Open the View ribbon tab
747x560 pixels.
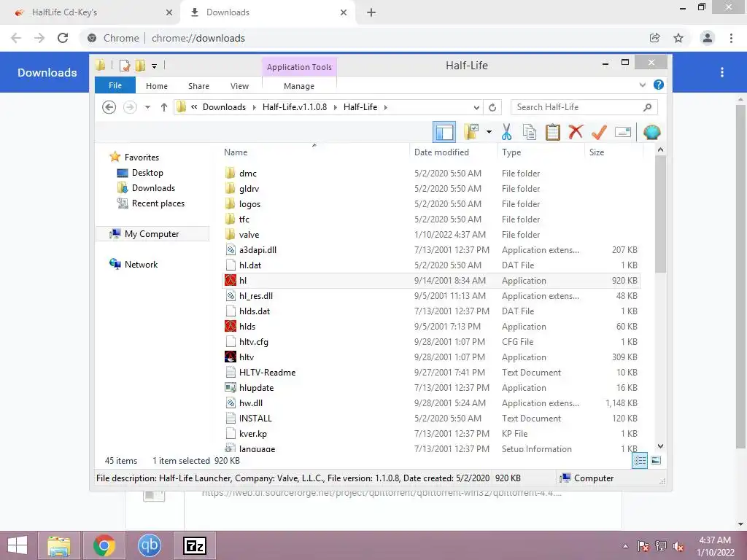(x=239, y=86)
